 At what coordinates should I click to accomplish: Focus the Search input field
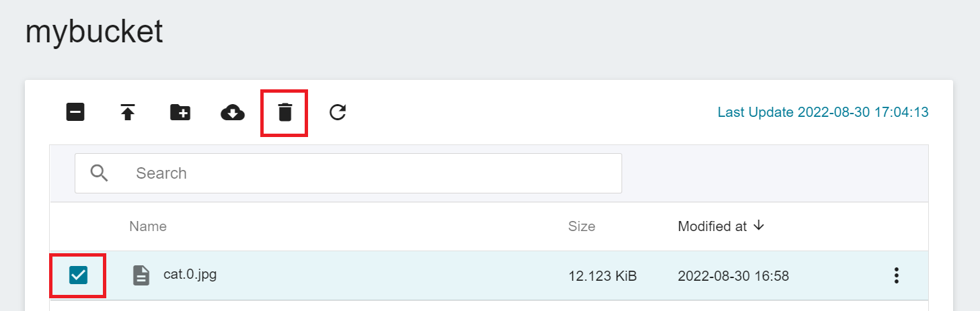tap(348, 173)
